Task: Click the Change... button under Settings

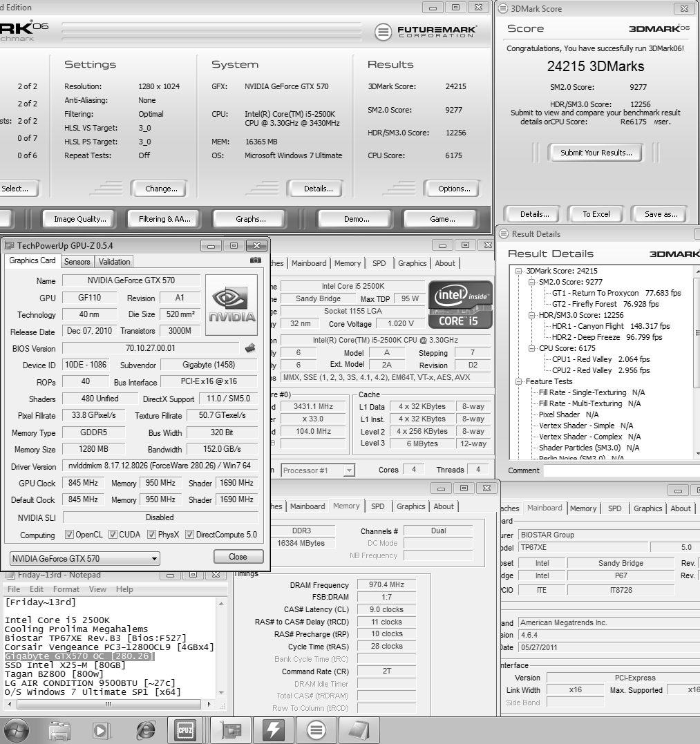Action: pyautogui.click(x=161, y=189)
